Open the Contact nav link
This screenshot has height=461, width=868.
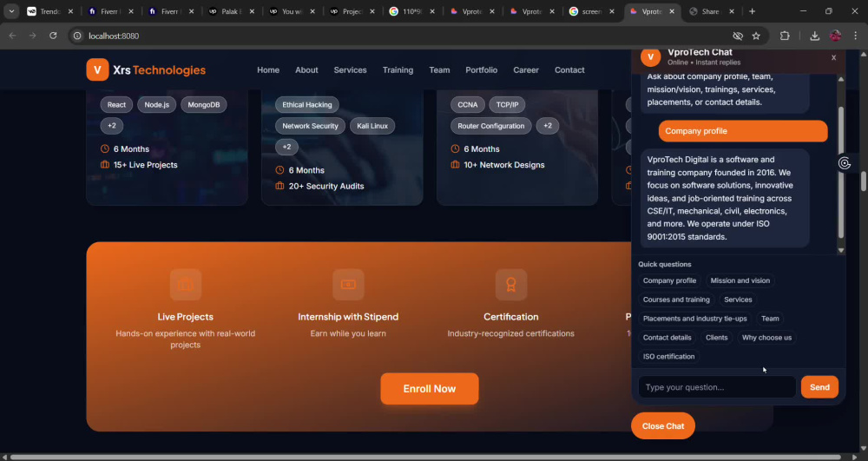coord(569,69)
